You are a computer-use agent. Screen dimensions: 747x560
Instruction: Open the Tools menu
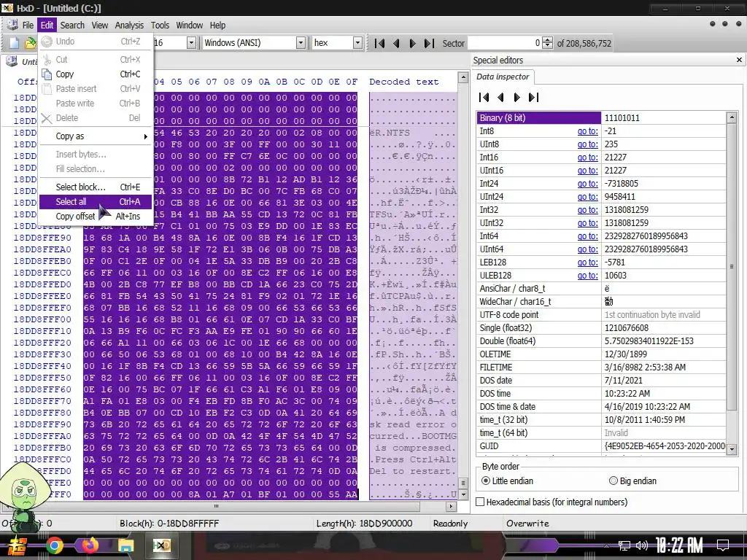[160, 26]
